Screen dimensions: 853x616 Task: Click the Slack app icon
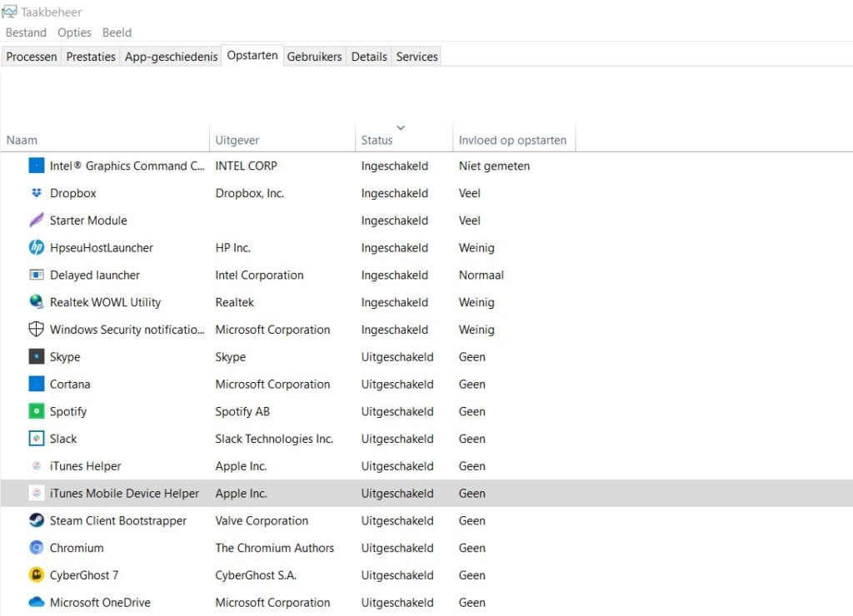(x=37, y=438)
